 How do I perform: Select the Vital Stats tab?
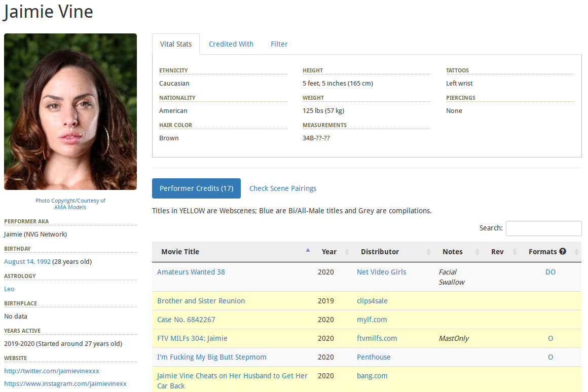tap(176, 44)
